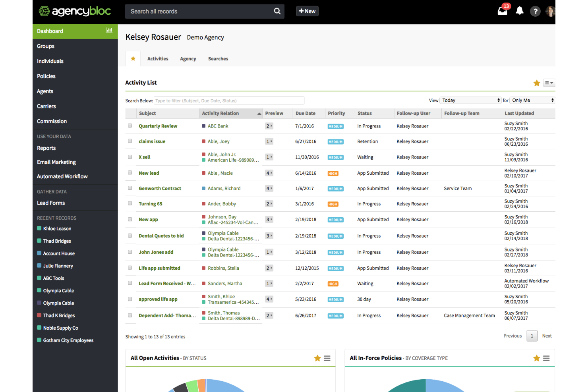Screen dimensions: 588x392
Task: Click the profile avatar photo
Action: pos(550,11)
